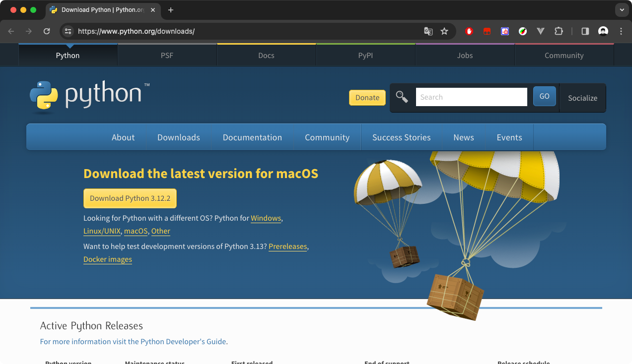Click the Download Python browser tab

click(103, 10)
